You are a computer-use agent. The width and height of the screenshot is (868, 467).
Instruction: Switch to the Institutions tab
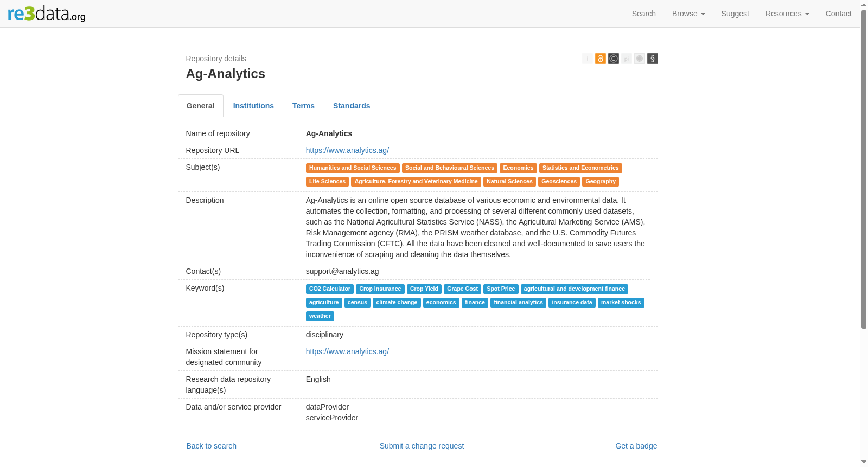253,106
